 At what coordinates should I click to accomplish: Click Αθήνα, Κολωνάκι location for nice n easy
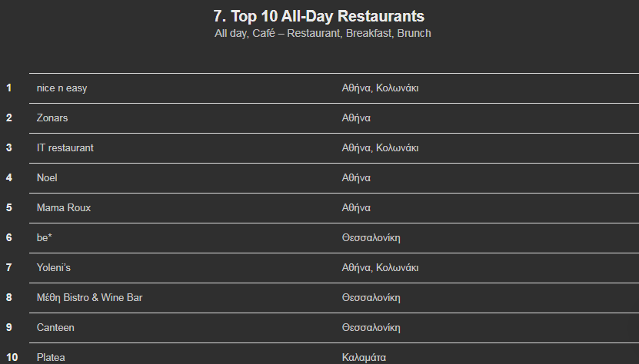pyautogui.click(x=380, y=88)
